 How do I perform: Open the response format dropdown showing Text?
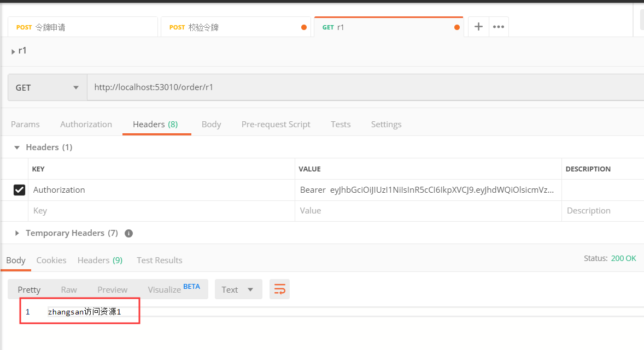238,289
